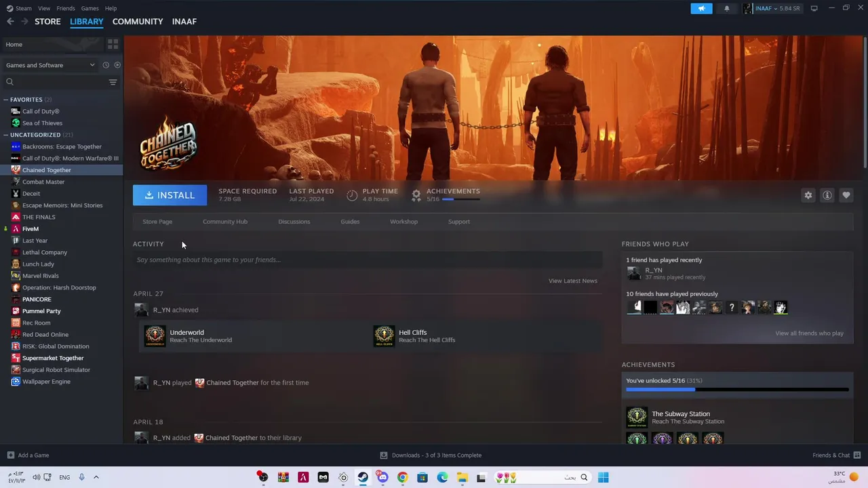The height and width of the screenshot is (488, 868).
Task: Click the achievements progress bar under header
Action: tap(461, 199)
